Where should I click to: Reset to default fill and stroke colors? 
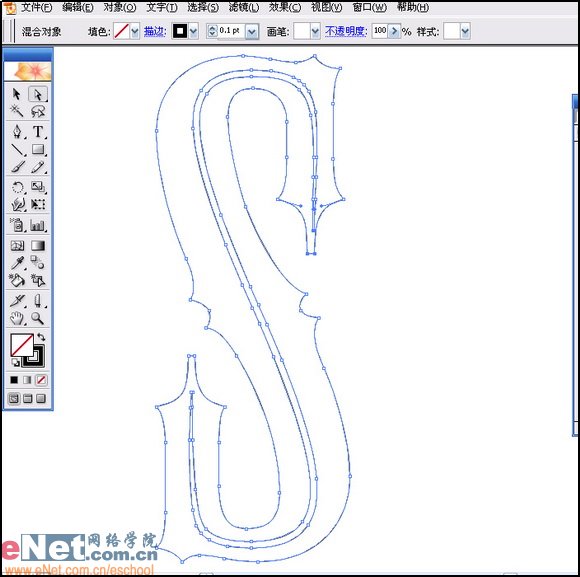[15, 363]
